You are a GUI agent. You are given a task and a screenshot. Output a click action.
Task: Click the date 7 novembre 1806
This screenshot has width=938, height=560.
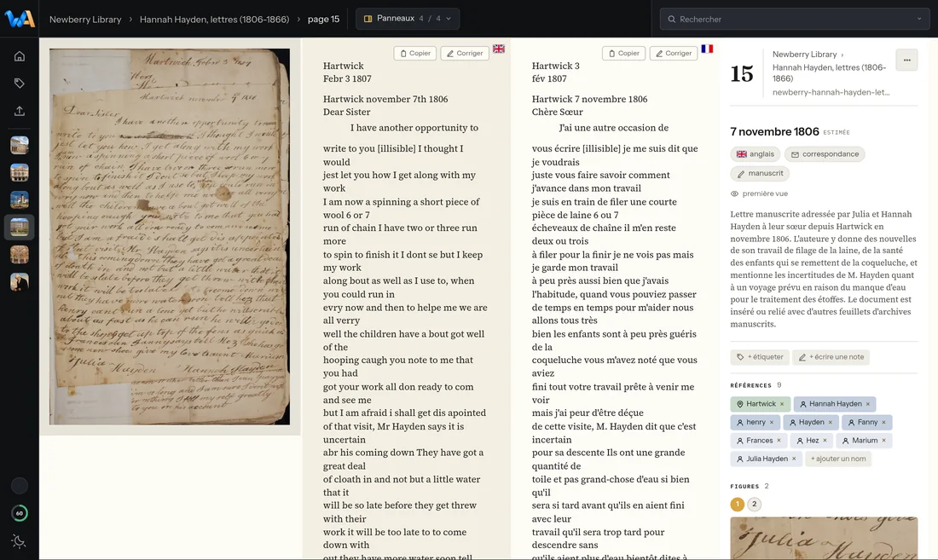[x=774, y=132]
